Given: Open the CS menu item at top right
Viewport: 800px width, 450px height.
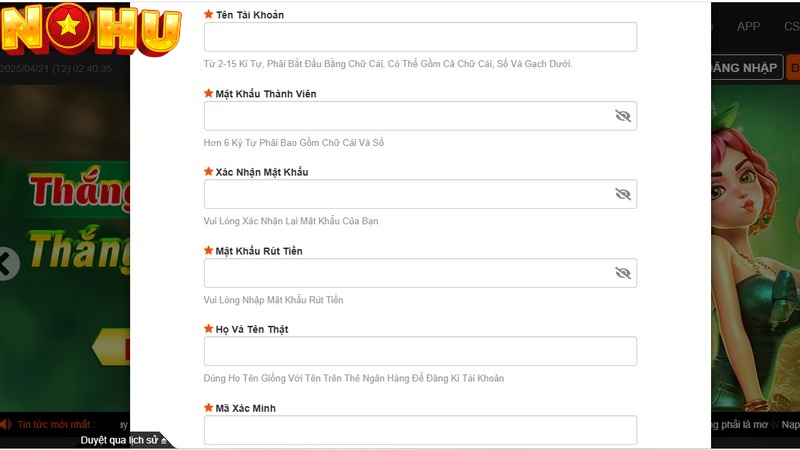Looking at the screenshot, I should [792, 27].
